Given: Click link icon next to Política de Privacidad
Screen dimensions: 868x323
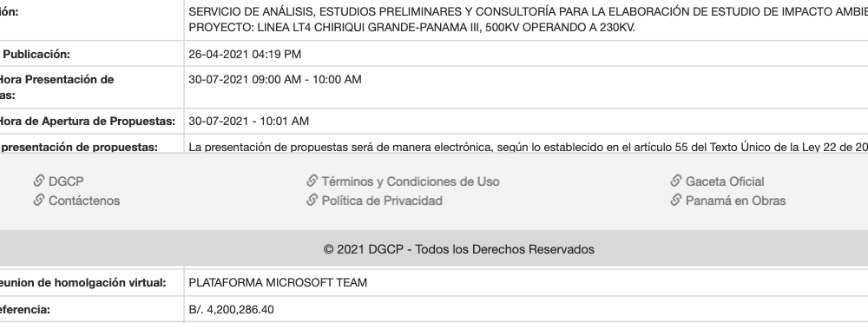Looking at the screenshot, I should tap(312, 200).
